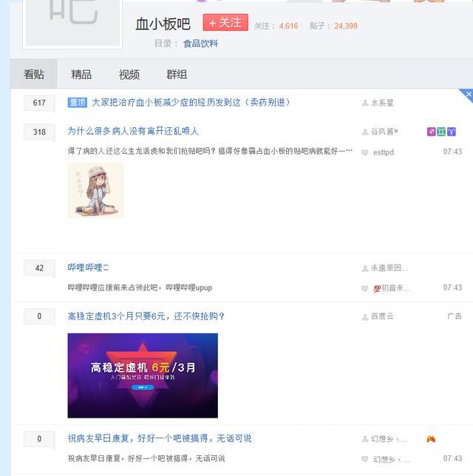Click the 置顶 pinned badge

[77, 102]
